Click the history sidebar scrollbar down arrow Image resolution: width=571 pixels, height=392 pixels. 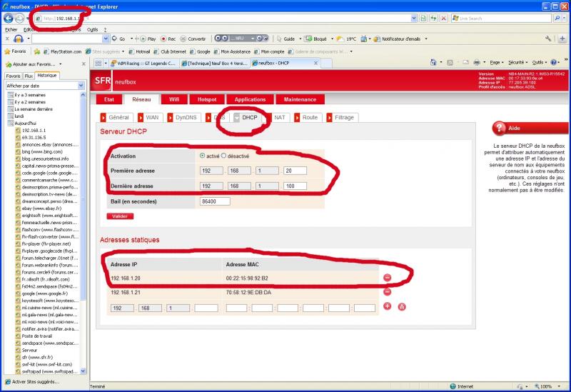83,371
